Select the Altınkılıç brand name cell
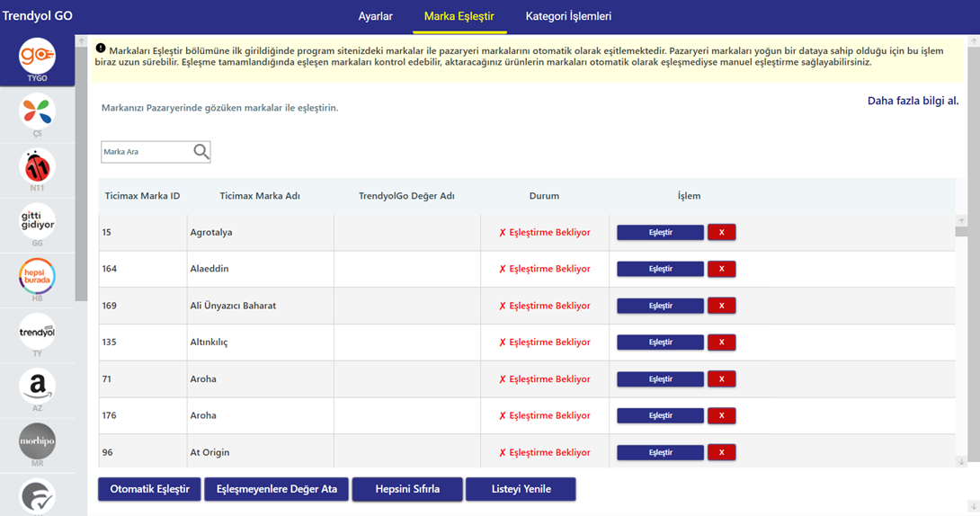Viewport: 980px width, 516px height. [260, 343]
